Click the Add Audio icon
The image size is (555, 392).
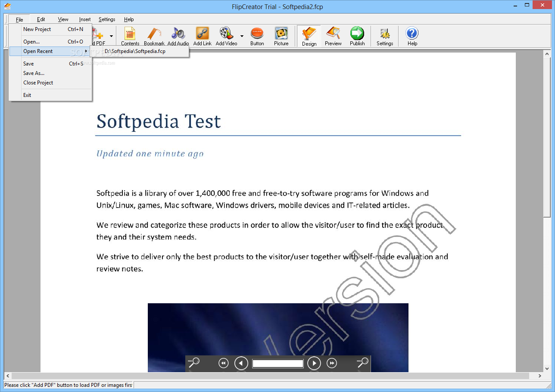(x=178, y=36)
